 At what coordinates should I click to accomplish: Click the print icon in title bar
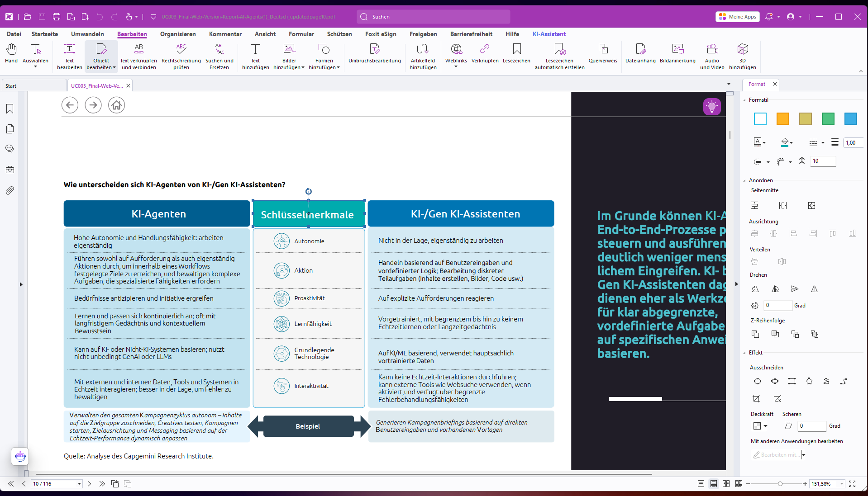point(57,17)
